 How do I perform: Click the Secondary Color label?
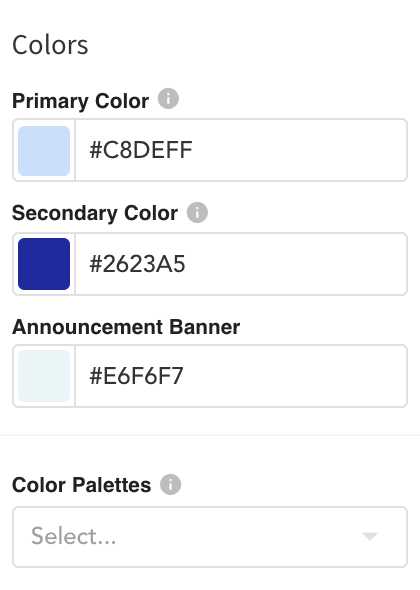point(95,213)
